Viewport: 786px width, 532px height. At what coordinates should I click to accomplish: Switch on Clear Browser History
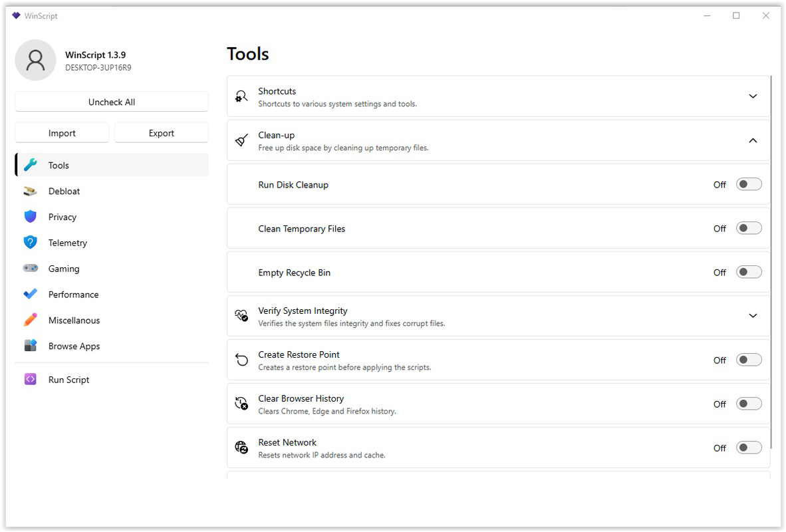tap(749, 404)
